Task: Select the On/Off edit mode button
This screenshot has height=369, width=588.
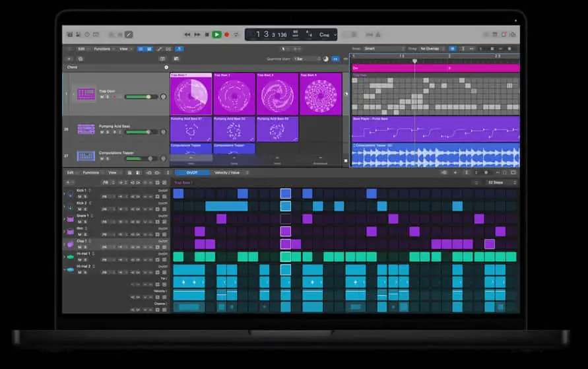Action: coord(192,172)
